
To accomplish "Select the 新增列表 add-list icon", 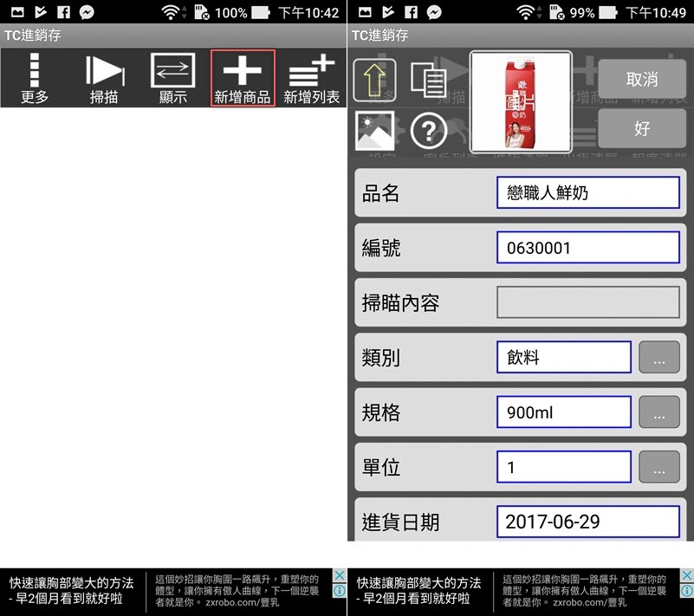I will coord(311,78).
